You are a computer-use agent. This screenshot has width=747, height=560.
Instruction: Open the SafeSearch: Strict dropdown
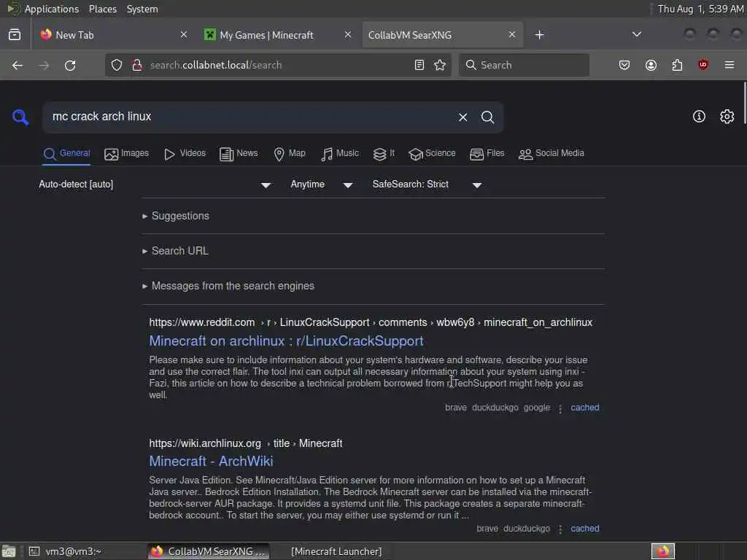(x=427, y=184)
